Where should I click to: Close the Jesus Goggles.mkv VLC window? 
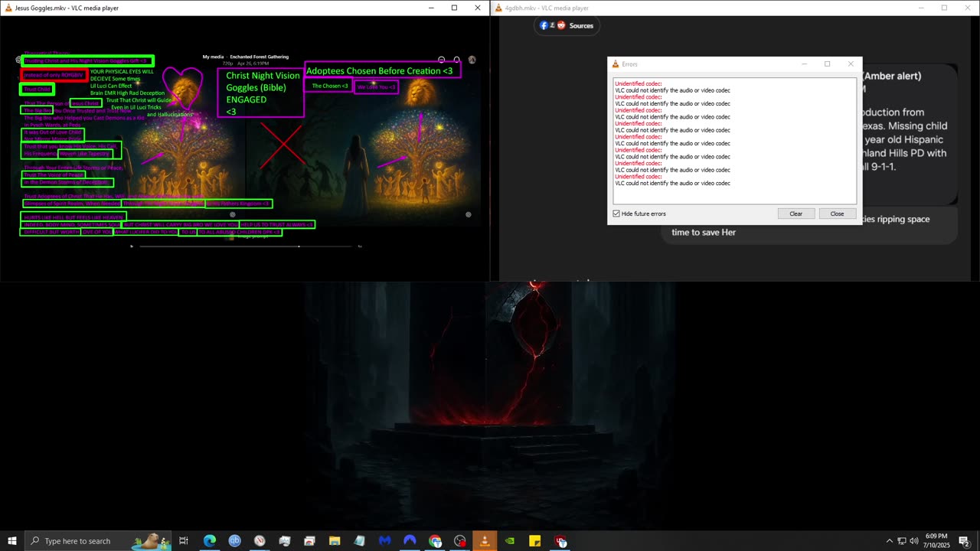pos(478,8)
